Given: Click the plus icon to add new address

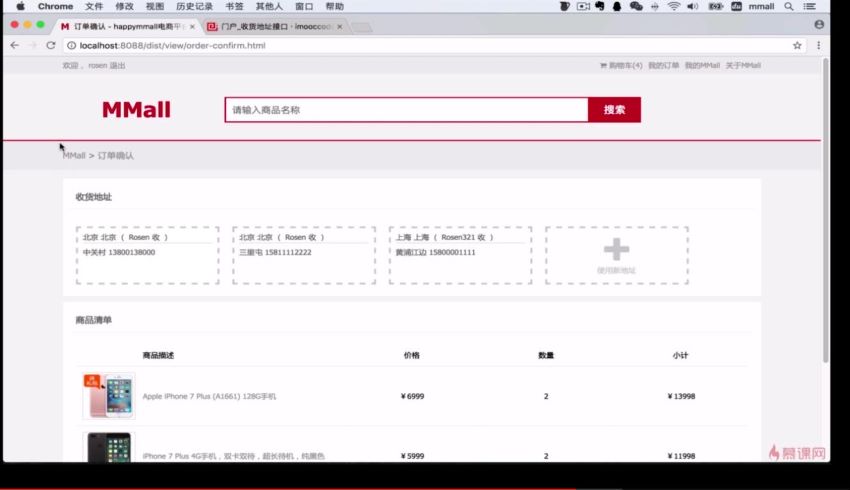Looking at the screenshot, I should 616,250.
